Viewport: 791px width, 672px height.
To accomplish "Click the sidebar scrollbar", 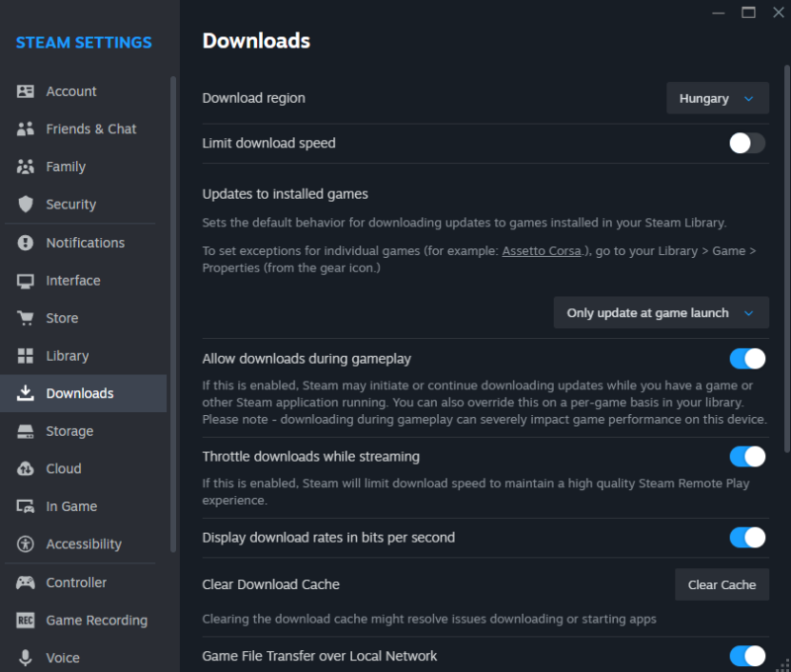I will [x=173, y=296].
